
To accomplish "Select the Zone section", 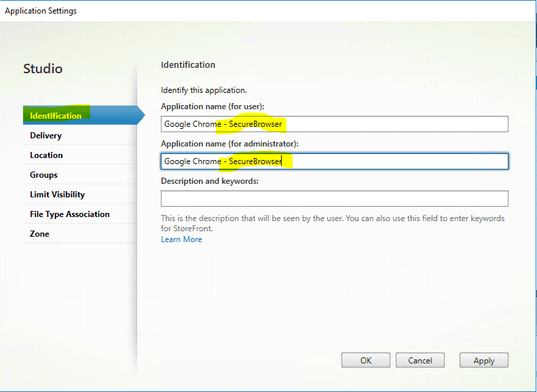I will tap(80, 234).
